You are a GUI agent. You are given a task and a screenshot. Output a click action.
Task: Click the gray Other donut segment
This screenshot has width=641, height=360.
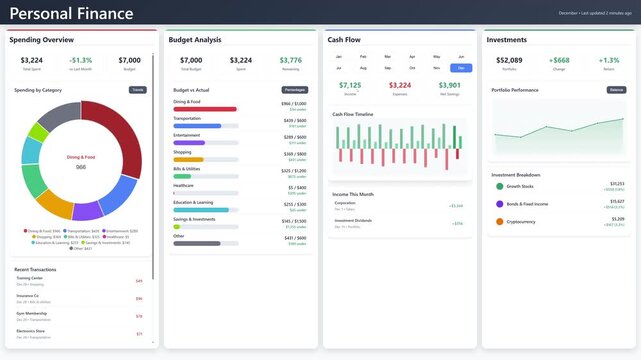pos(61,114)
